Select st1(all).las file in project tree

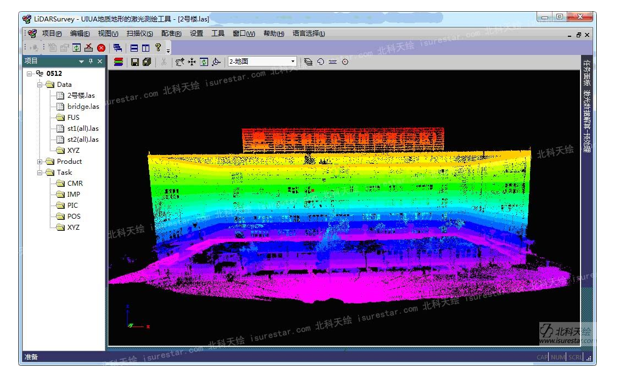click(x=83, y=129)
